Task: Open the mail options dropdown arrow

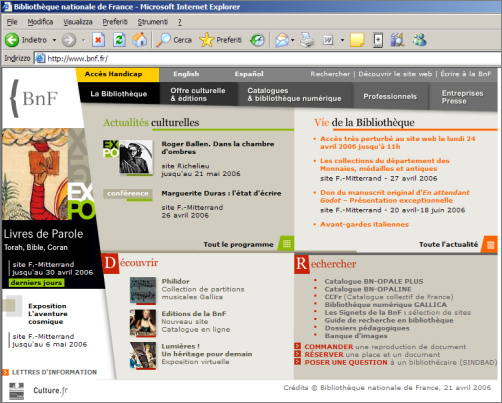Action: coord(293,40)
